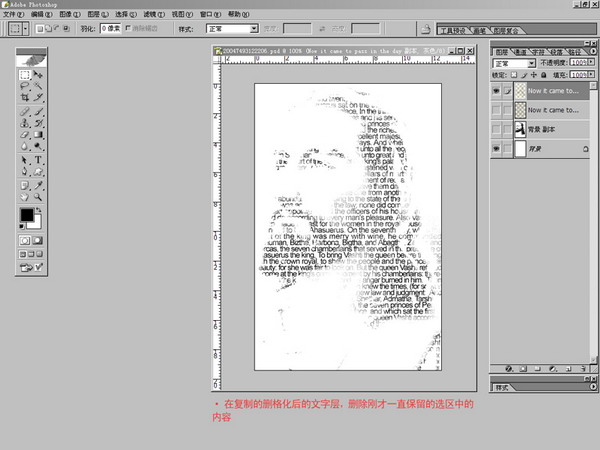The image size is (600, 450).
Task: Click the delete layer trash icon
Action: (582, 368)
